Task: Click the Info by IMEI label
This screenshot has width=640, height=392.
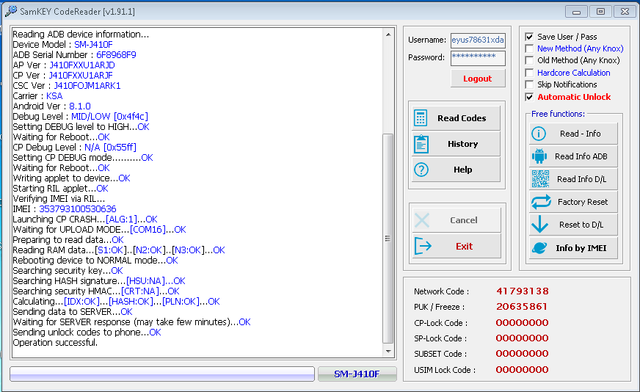Action: click(581, 248)
